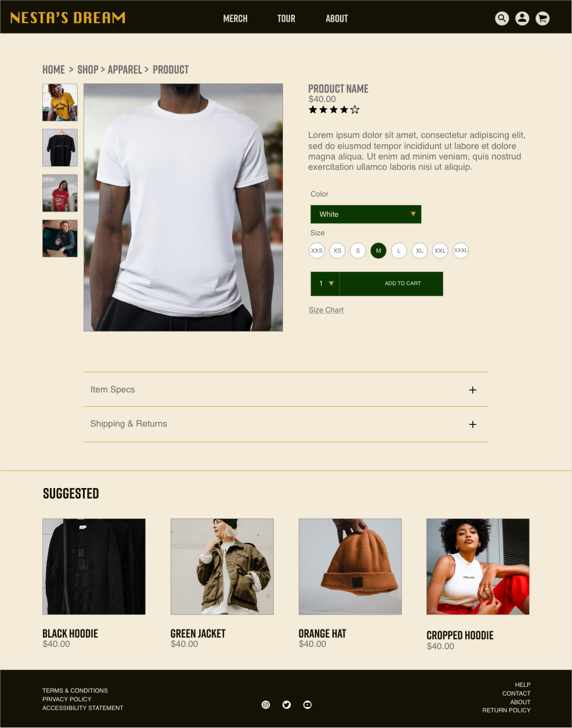
Task: Open the shopping cart icon
Action: (x=542, y=19)
